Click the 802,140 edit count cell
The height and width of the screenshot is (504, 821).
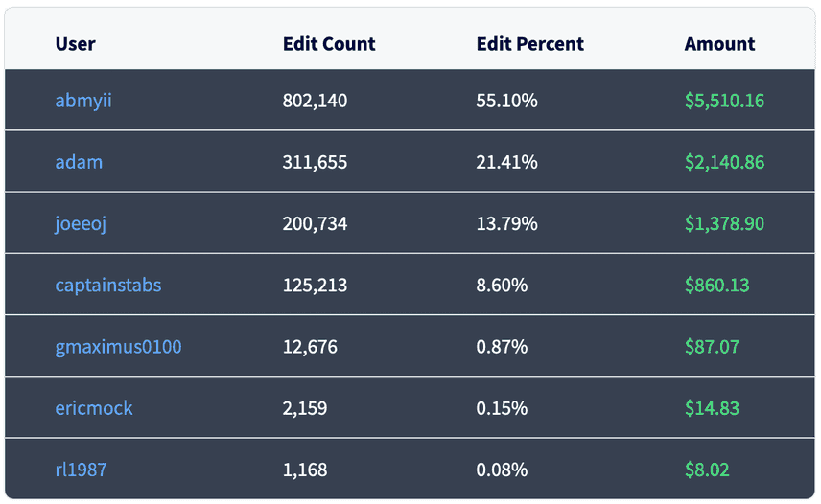pyautogui.click(x=315, y=101)
